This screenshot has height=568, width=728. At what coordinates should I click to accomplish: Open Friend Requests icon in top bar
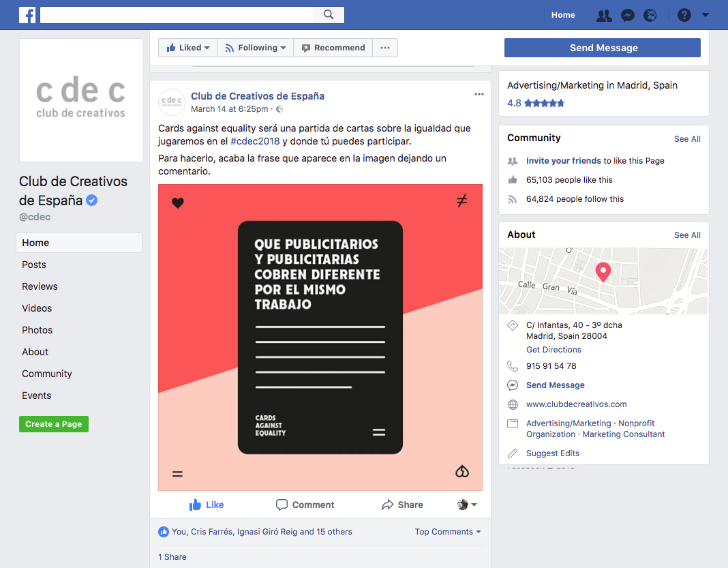point(603,15)
